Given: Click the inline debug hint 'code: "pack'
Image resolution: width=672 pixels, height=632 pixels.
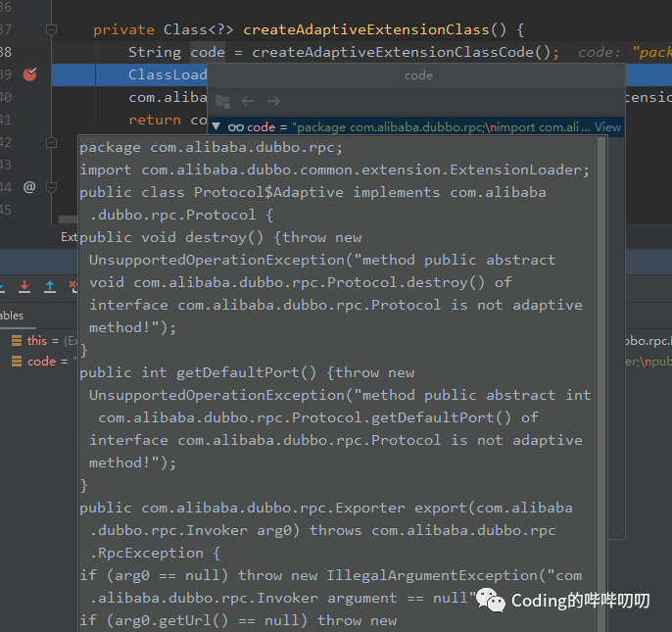Looking at the screenshot, I should pos(624,52).
